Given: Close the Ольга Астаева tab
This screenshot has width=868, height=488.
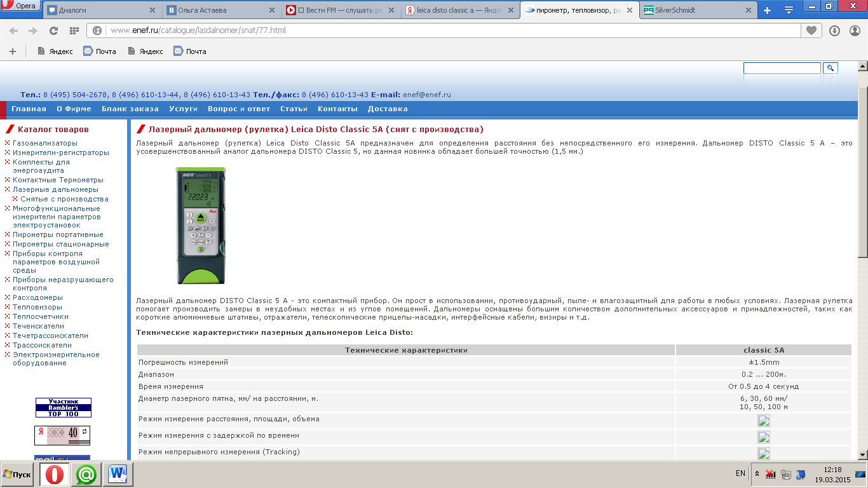Looking at the screenshot, I should click(271, 10).
